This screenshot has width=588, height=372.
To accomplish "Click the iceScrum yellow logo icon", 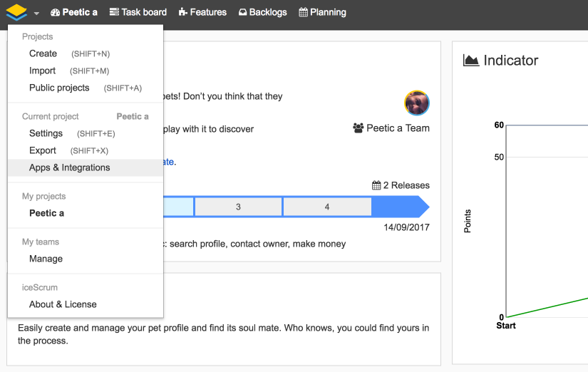I will tap(16, 12).
